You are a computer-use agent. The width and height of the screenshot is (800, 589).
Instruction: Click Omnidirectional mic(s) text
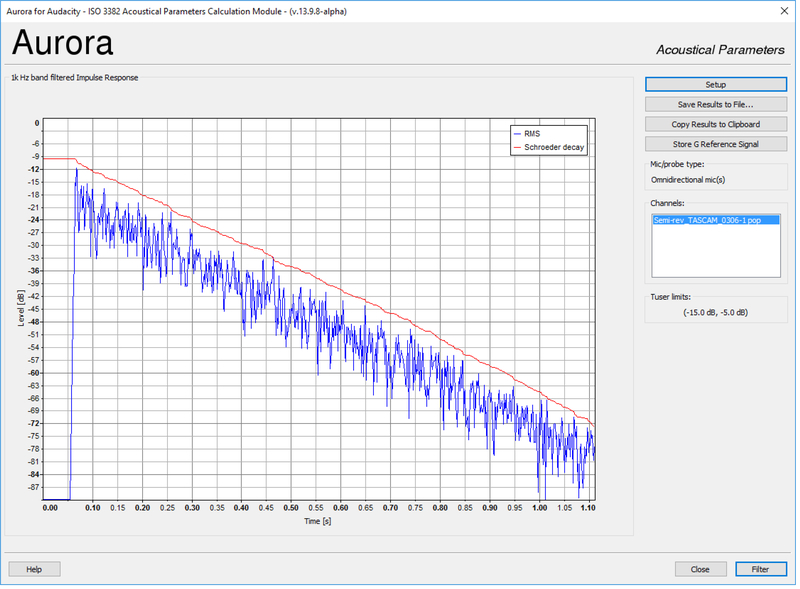[688, 180]
